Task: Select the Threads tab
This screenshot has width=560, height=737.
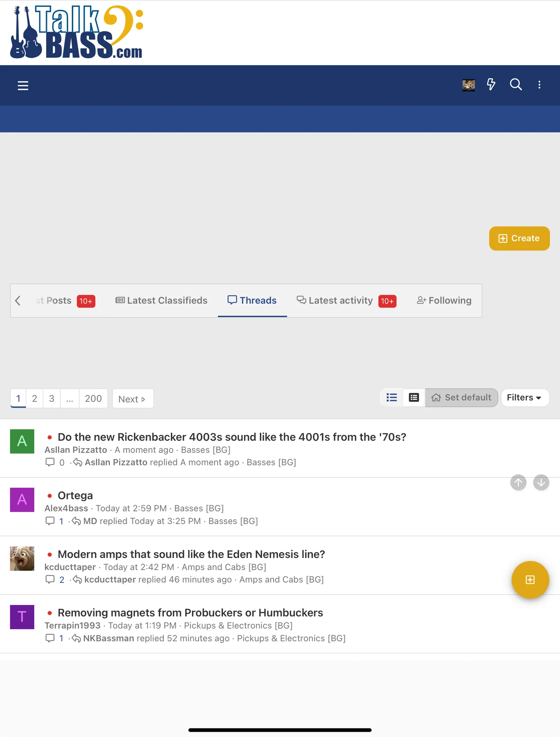Action: (252, 301)
